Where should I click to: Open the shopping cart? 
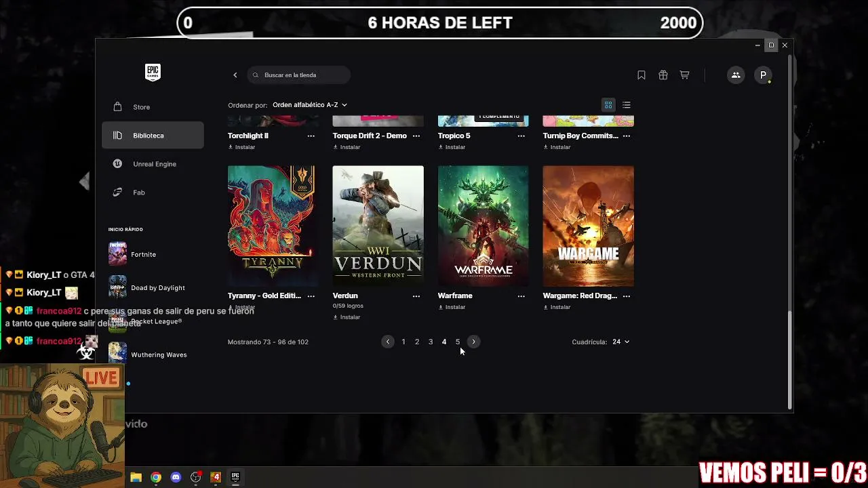tap(685, 75)
